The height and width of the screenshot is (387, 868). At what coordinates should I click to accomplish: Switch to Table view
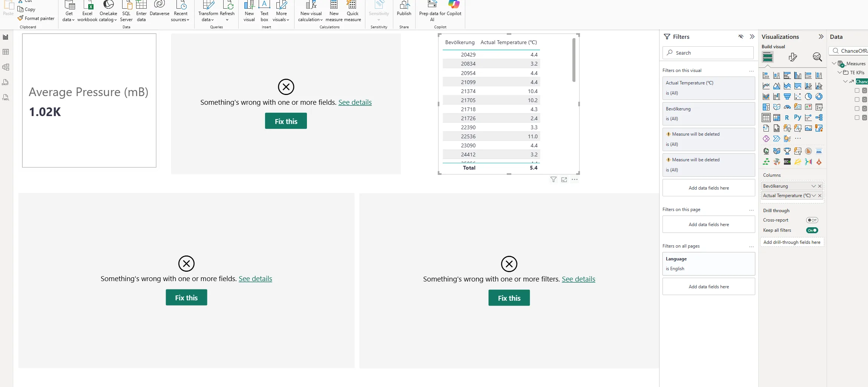point(6,52)
